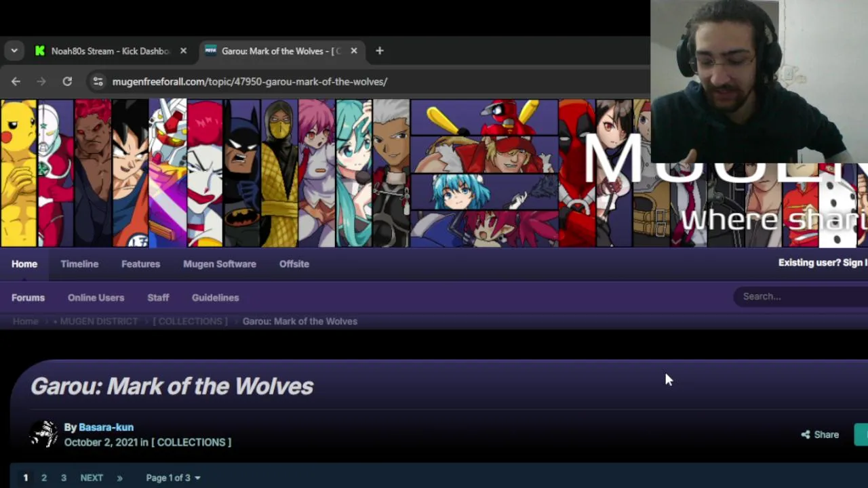Click the [ COLLECTIONS ] breadcrumb
Viewport: 868px width, 488px height.
click(x=190, y=321)
